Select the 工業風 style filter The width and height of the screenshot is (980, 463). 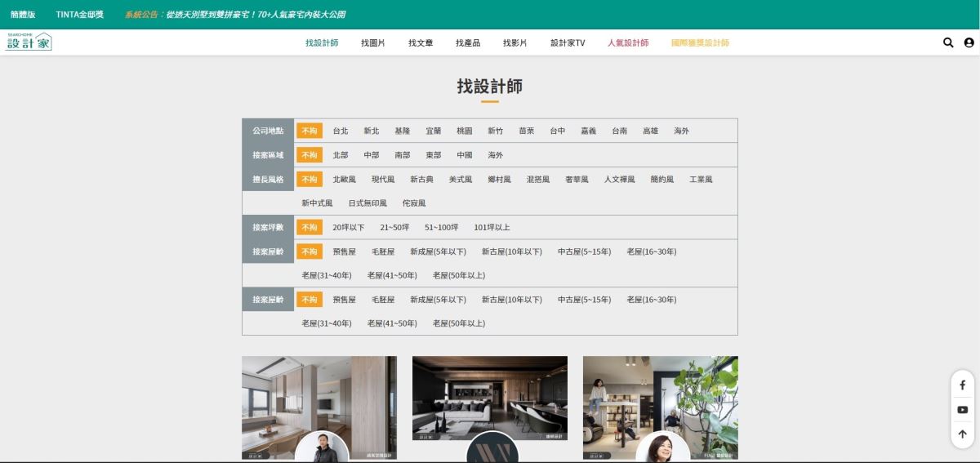[702, 179]
